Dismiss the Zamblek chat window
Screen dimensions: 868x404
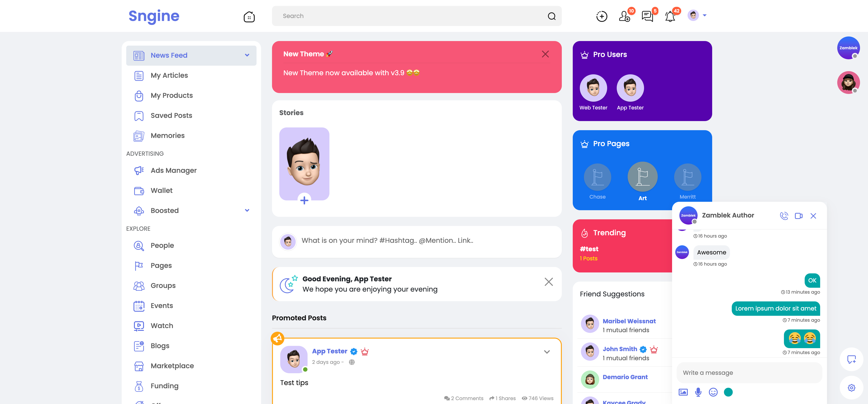click(813, 216)
